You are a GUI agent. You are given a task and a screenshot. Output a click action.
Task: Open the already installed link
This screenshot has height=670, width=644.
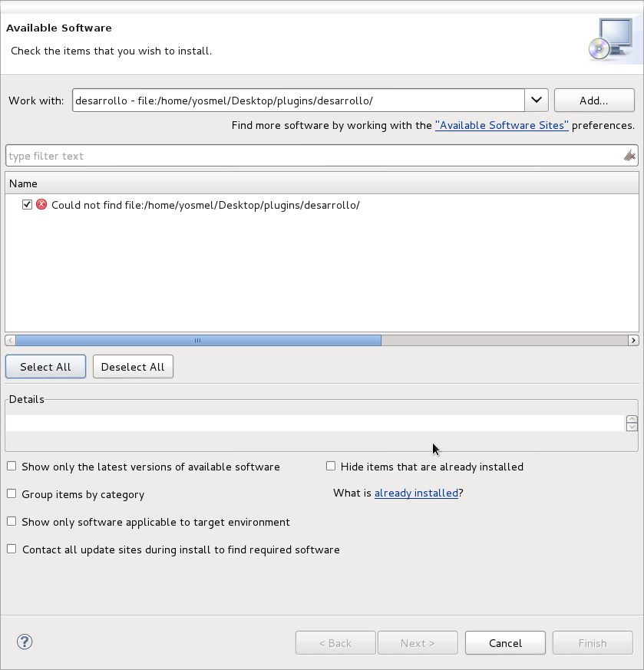(x=416, y=493)
